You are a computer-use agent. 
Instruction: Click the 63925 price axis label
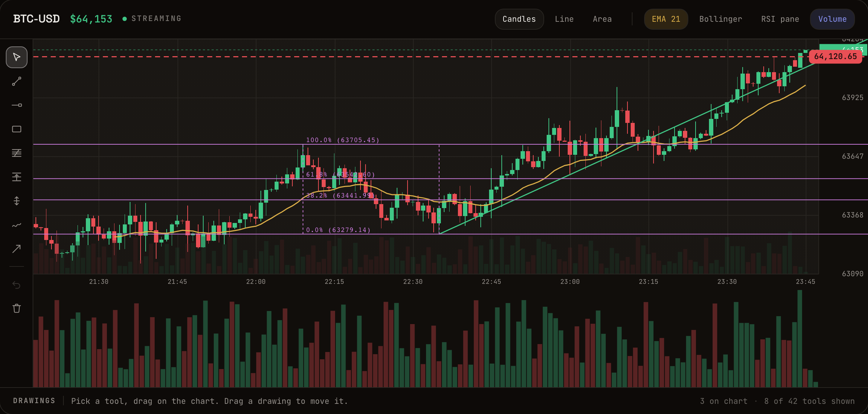pyautogui.click(x=852, y=98)
